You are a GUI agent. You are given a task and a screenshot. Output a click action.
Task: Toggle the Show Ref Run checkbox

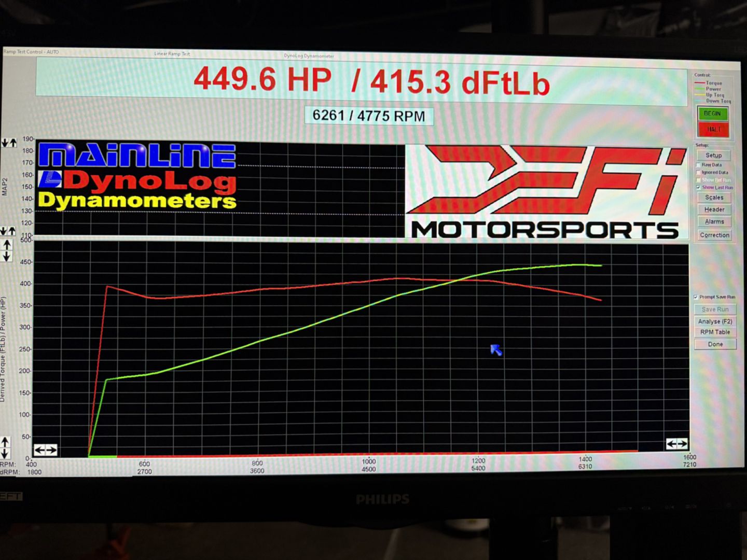pos(698,180)
